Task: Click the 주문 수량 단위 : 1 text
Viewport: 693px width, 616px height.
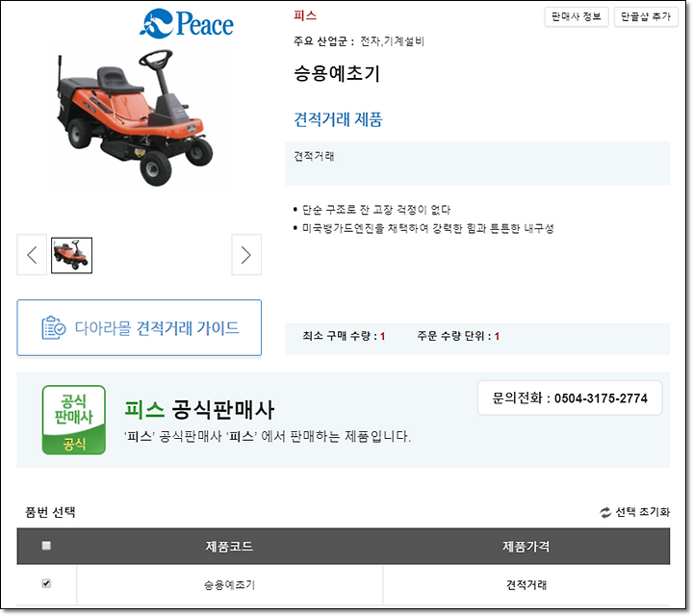Action: (x=458, y=336)
